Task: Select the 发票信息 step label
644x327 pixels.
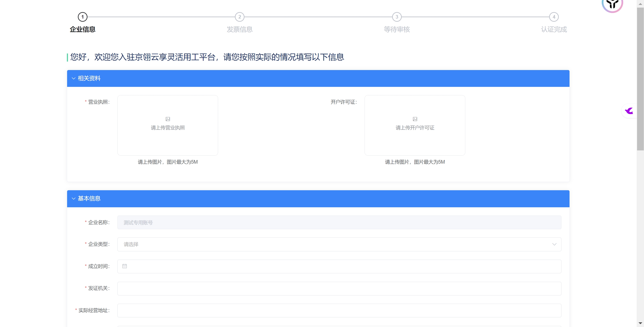Action: pyautogui.click(x=240, y=30)
